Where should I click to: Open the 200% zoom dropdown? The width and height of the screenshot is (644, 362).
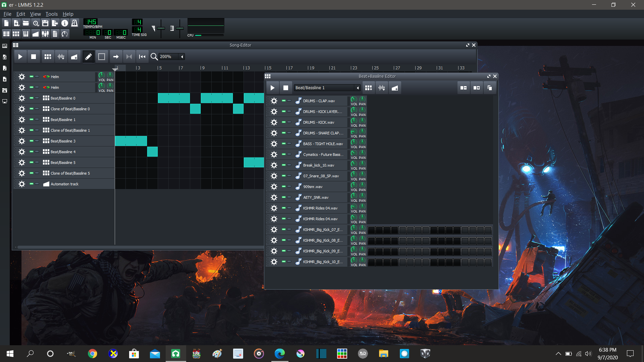click(x=172, y=57)
